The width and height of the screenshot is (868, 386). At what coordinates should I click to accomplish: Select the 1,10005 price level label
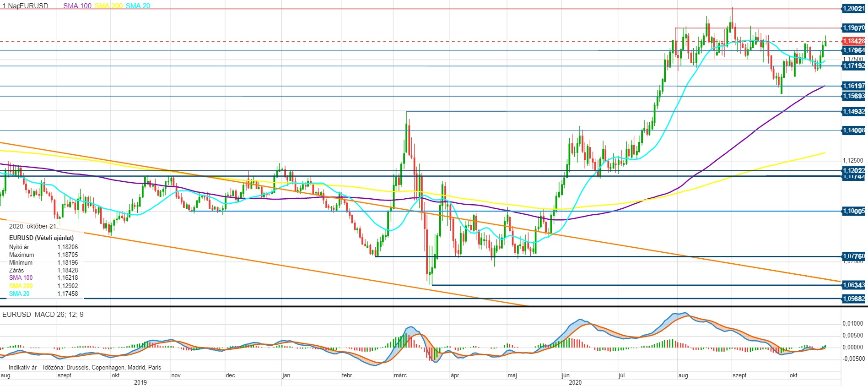(x=854, y=211)
